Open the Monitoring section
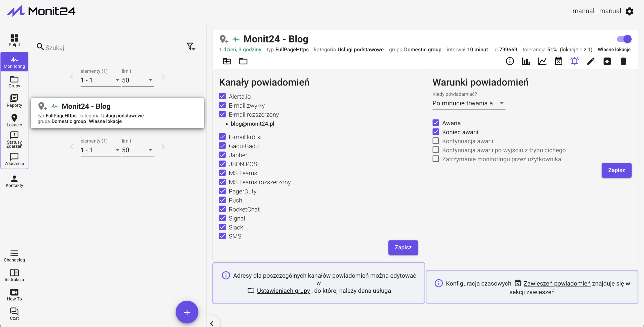 click(x=14, y=62)
